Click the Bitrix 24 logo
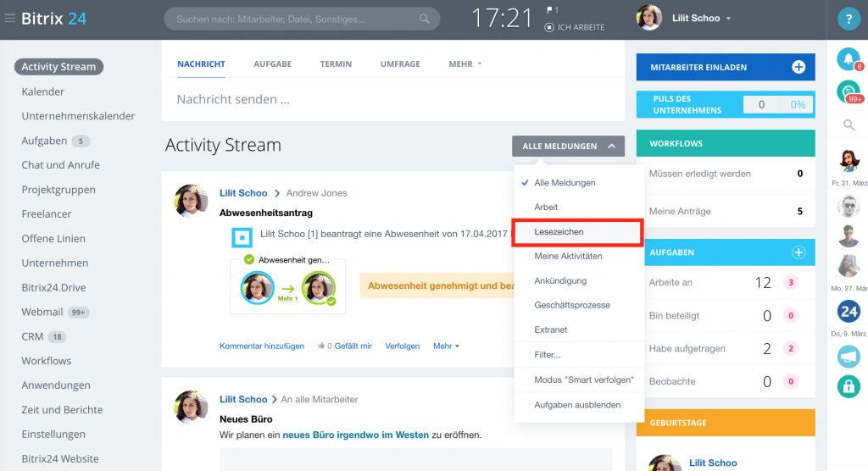 tap(53, 19)
